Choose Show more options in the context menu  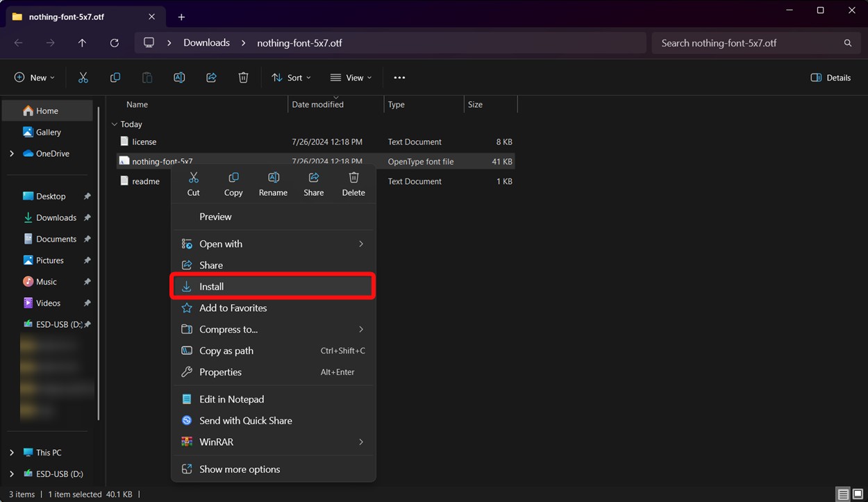click(x=238, y=469)
